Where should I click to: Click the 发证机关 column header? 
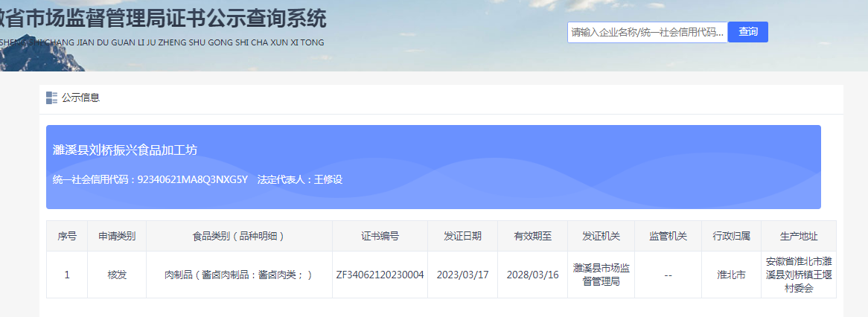coord(601,236)
